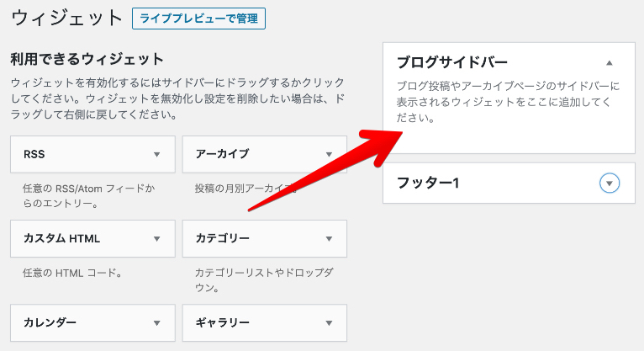Expand the カスタム HTML widget arrow
Image resolution: width=644 pixels, height=351 pixels.
point(156,239)
